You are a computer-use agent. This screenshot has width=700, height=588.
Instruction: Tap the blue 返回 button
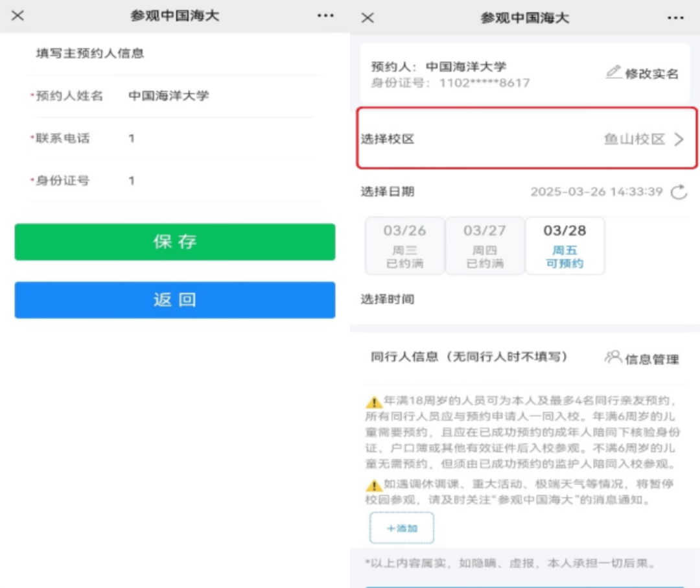pos(175,300)
